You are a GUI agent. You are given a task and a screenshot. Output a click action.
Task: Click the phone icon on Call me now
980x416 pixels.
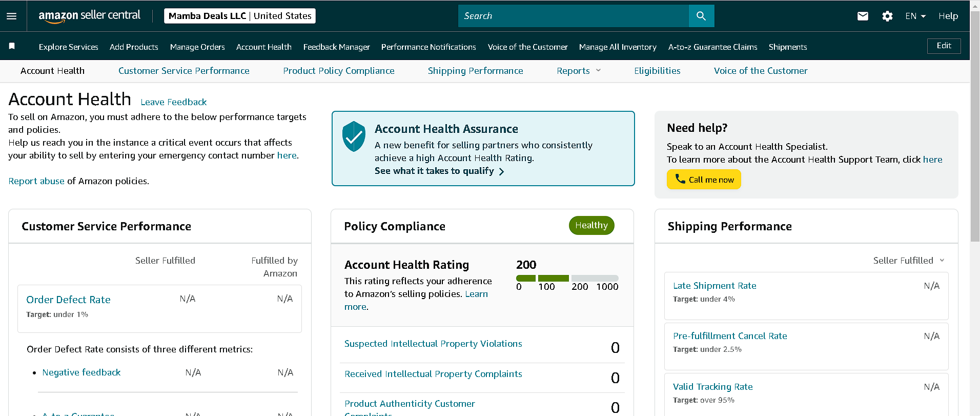click(680, 179)
